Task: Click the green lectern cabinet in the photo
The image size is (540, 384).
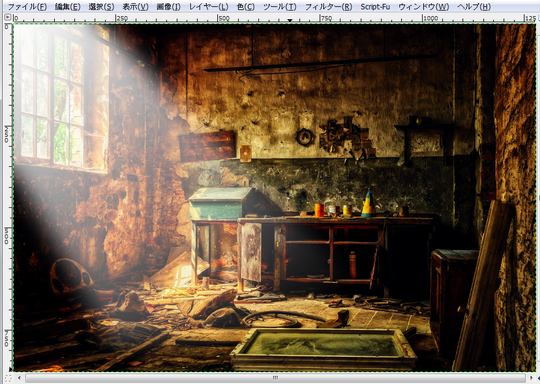Action: click(220, 203)
